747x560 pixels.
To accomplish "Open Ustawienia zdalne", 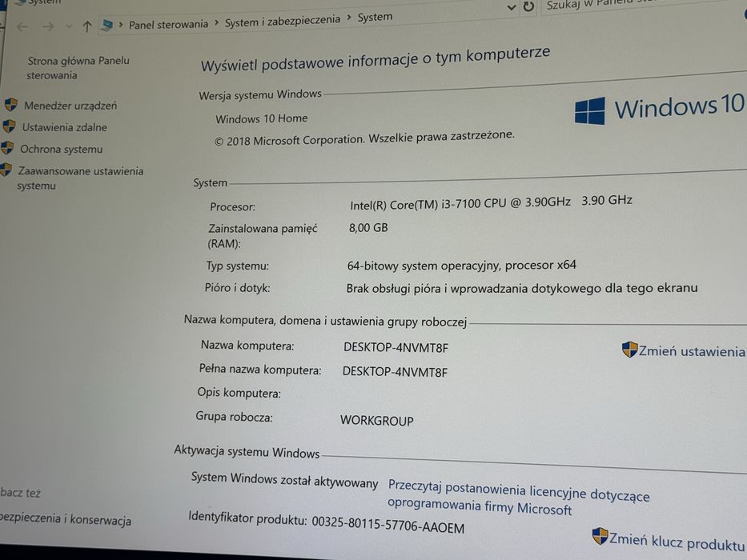I will 64,127.
